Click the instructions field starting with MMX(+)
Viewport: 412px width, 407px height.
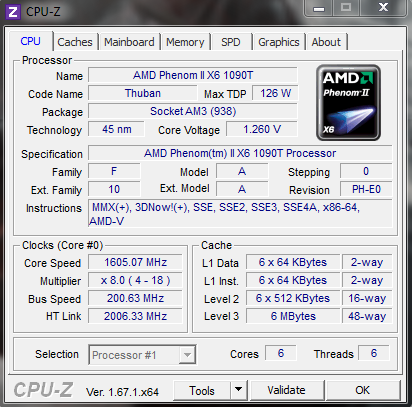tap(240, 214)
